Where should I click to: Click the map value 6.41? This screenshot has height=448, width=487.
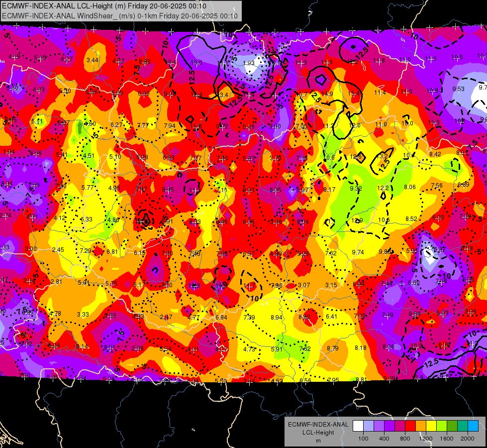coord(331,316)
